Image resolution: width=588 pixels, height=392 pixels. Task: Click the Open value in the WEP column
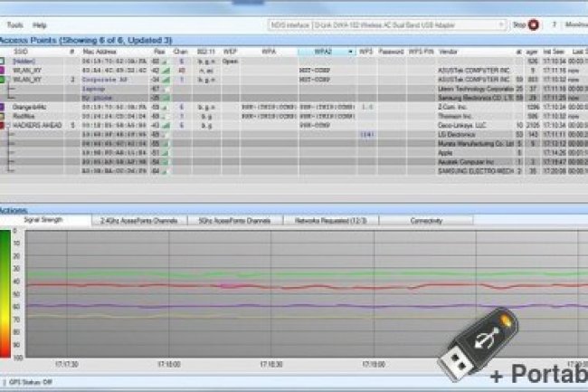point(230,62)
